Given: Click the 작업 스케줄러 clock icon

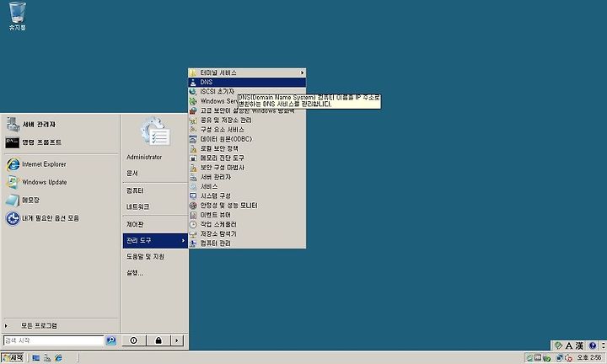Looking at the screenshot, I should [193, 224].
